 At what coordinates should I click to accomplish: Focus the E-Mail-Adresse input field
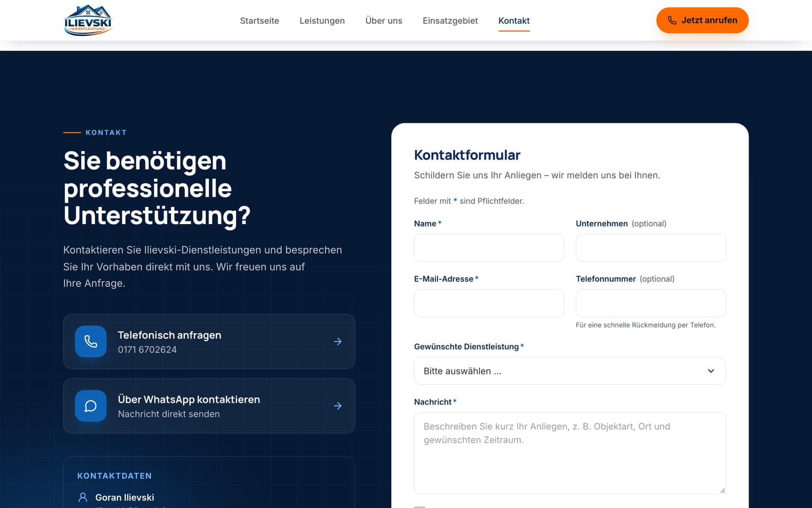(x=489, y=303)
